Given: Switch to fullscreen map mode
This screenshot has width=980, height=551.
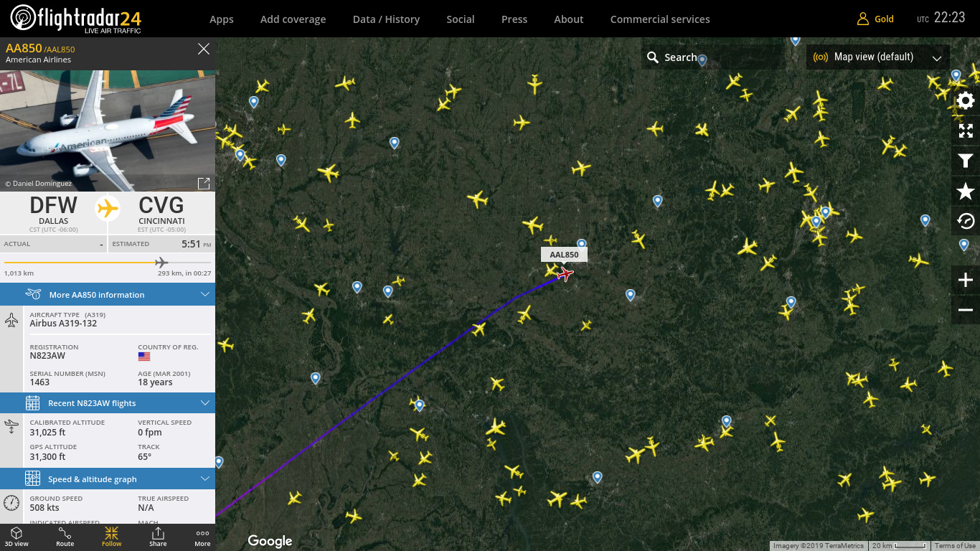Looking at the screenshot, I should pos(966,131).
